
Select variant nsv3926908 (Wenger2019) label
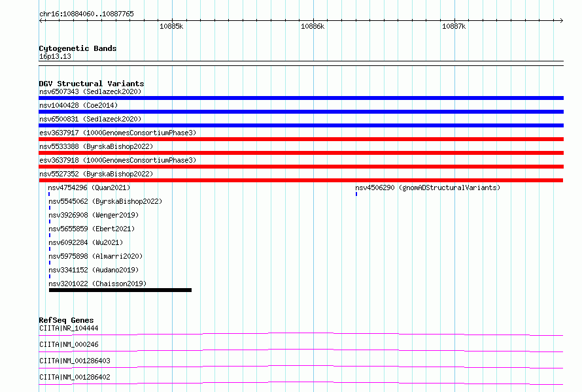[94, 215]
